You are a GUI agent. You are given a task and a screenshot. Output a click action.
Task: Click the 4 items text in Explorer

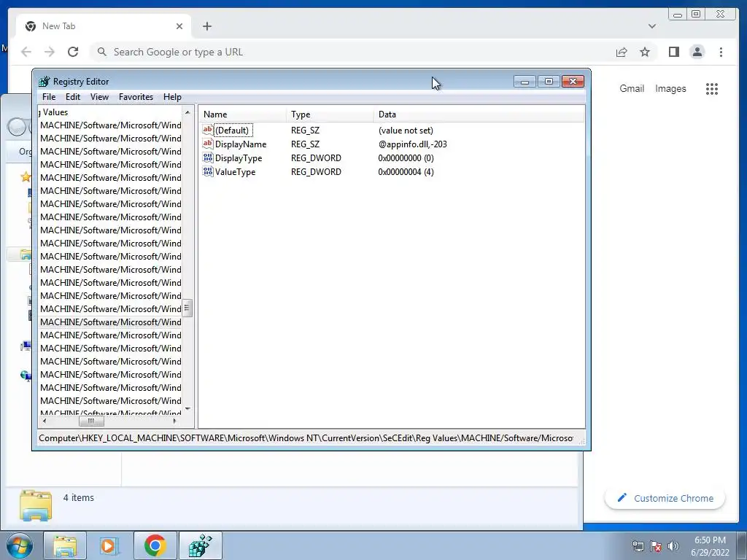pos(79,497)
